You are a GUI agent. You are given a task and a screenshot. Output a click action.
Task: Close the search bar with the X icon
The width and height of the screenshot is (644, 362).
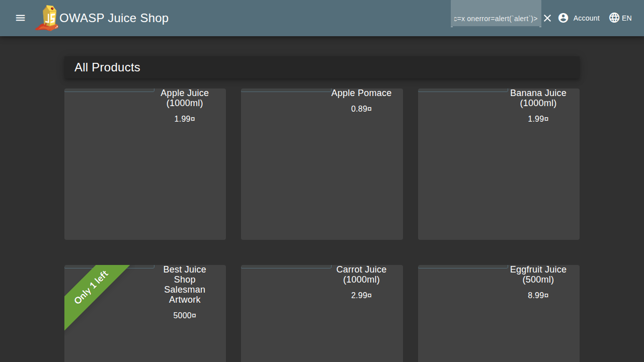pos(547,18)
